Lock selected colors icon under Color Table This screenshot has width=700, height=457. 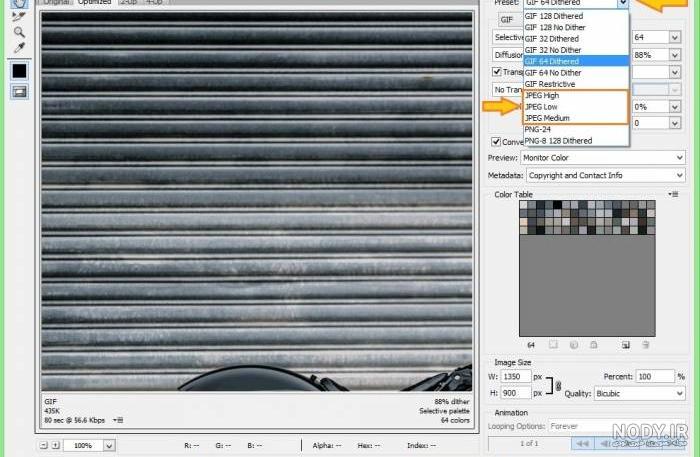coord(593,345)
